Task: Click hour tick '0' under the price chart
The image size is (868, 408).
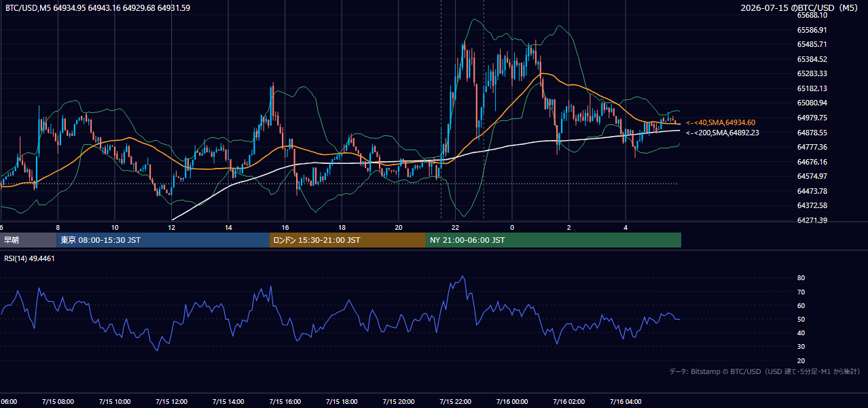Action: 512,227
